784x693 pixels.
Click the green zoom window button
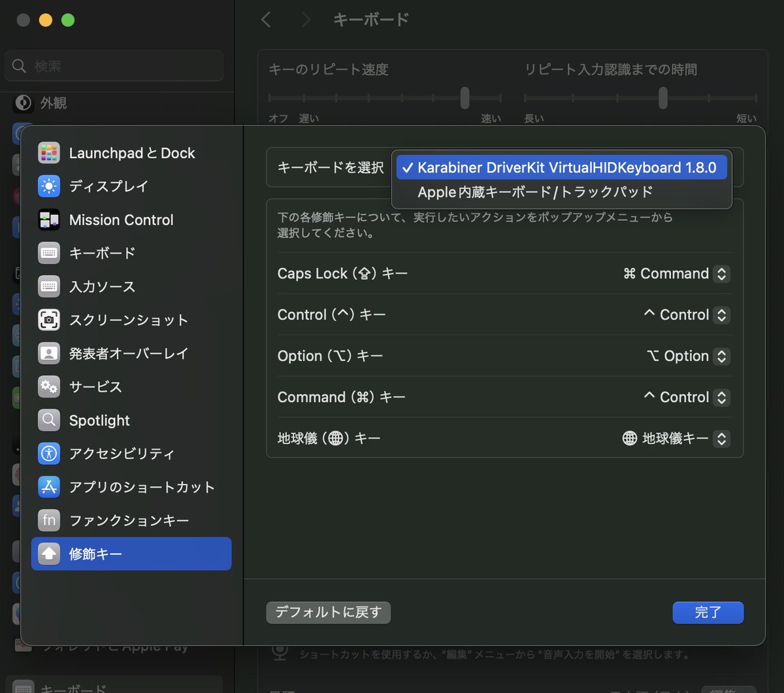(68, 20)
